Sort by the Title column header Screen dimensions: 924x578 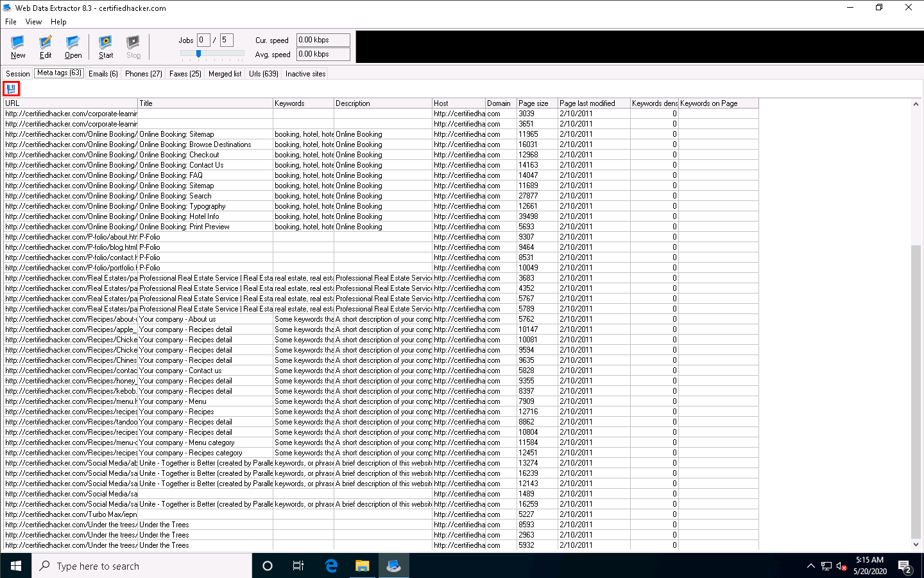click(x=205, y=103)
